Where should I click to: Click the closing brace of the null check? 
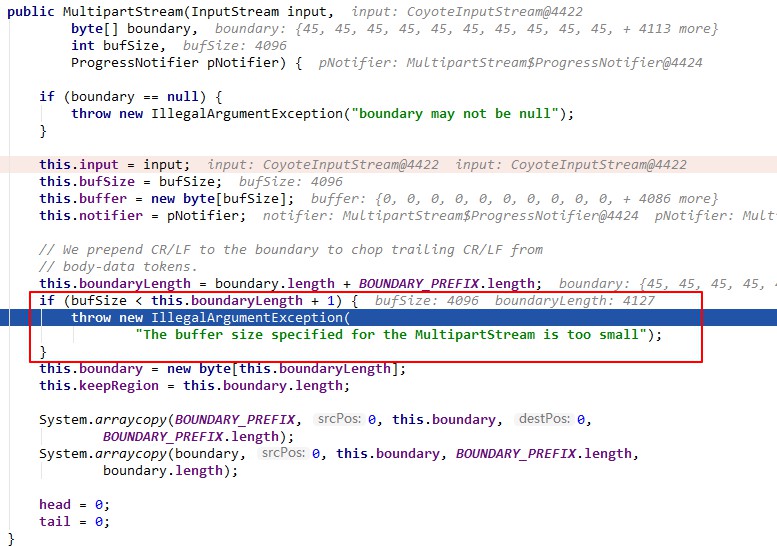click(43, 131)
